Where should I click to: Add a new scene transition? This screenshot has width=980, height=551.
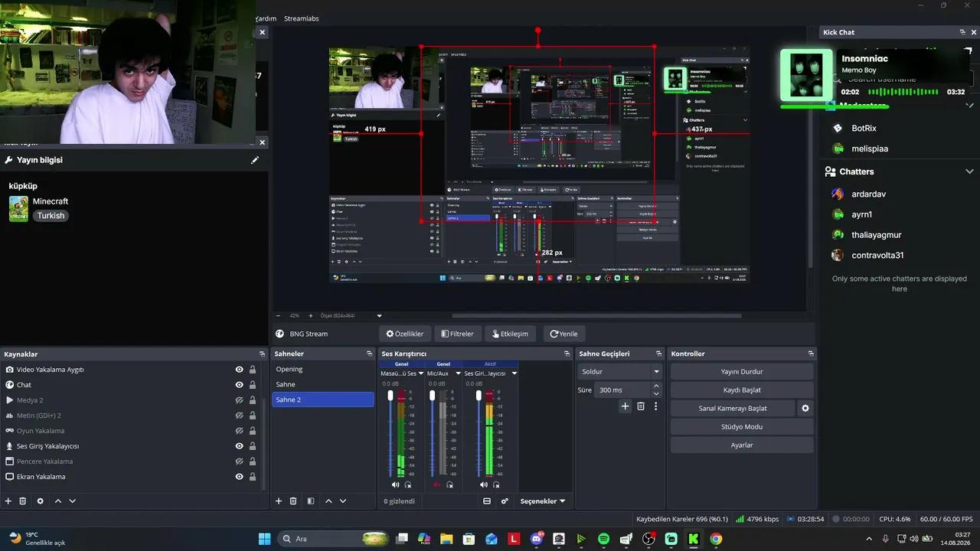click(x=625, y=406)
